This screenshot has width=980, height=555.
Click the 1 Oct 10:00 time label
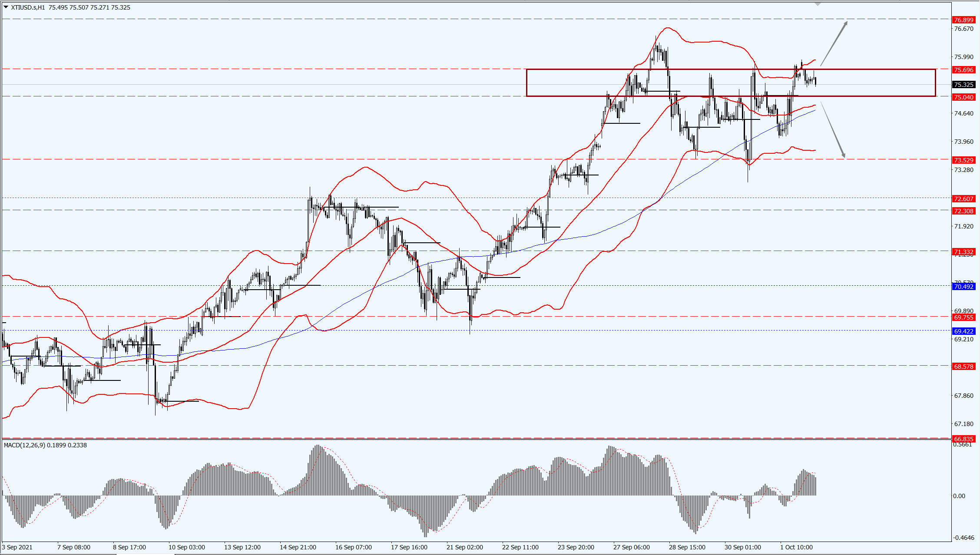coord(797,547)
